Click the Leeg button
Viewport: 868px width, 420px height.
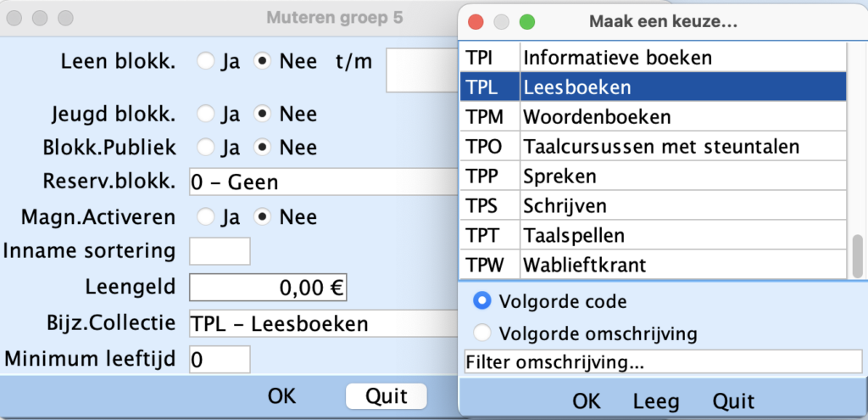click(655, 400)
